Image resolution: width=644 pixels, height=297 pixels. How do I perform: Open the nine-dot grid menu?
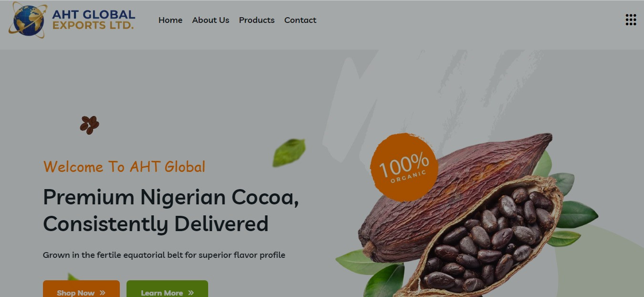click(631, 20)
